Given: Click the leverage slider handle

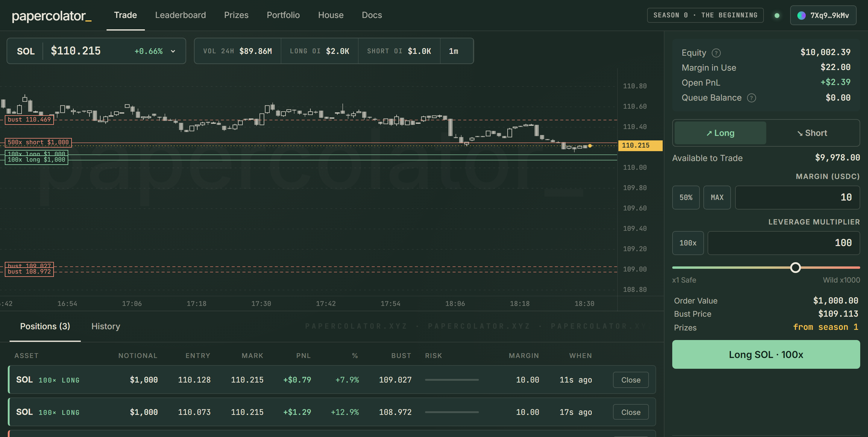Looking at the screenshot, I should click(795, 268).
